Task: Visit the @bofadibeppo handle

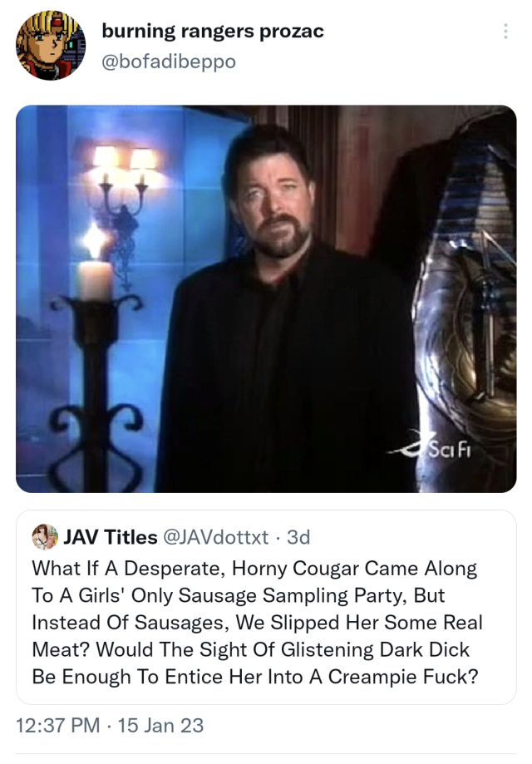Action: coord(169,62)
